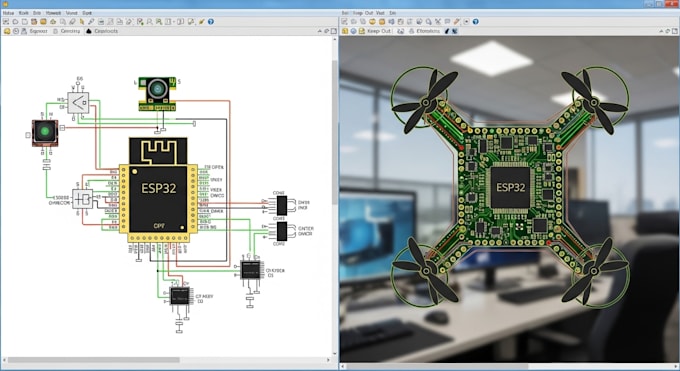Choose the eraser icon in the schematic toolbar
680x371 pixels.
pos(72,22)
